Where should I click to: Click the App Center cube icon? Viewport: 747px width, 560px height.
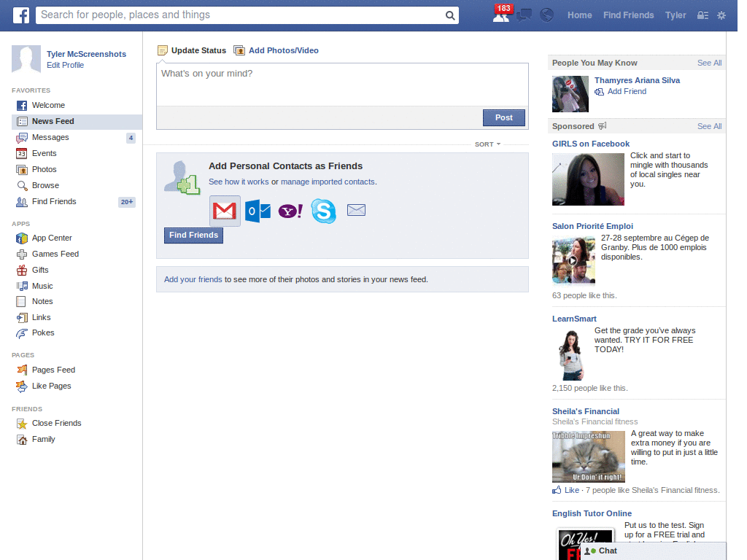pyautogui.click(x=22, y=238)
